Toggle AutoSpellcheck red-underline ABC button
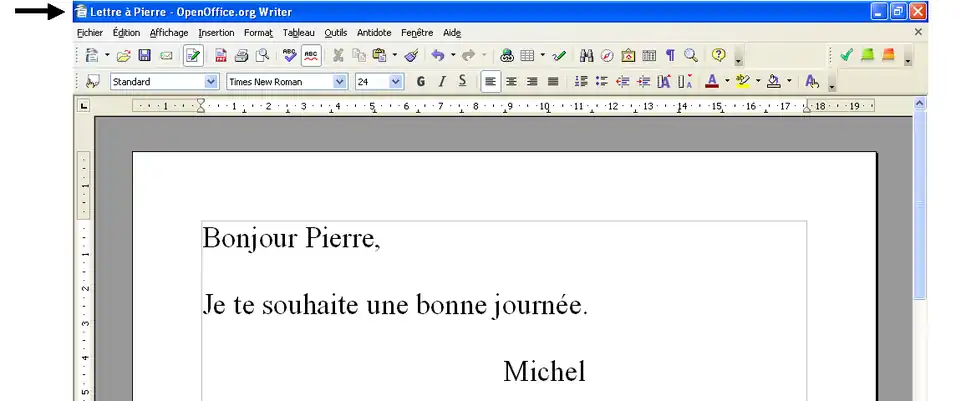Viewport: 960px width, 401px height. (x=311, y=56)
